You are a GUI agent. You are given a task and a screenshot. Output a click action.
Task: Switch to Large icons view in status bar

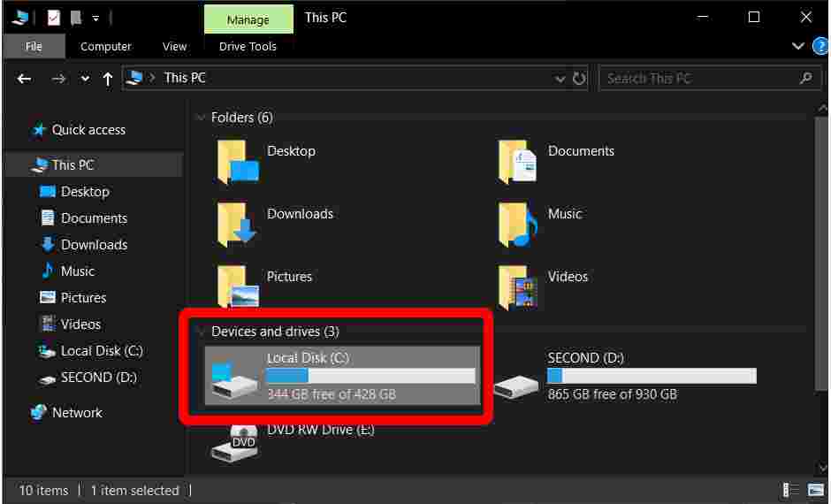pyautogui.click(x=816, y=490)
